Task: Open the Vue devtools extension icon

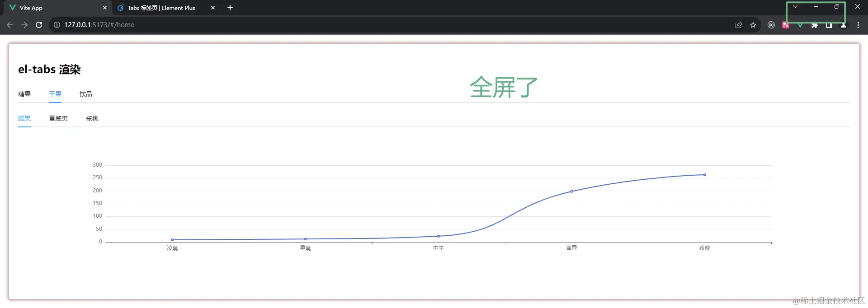Action: [x=800, y=25]
